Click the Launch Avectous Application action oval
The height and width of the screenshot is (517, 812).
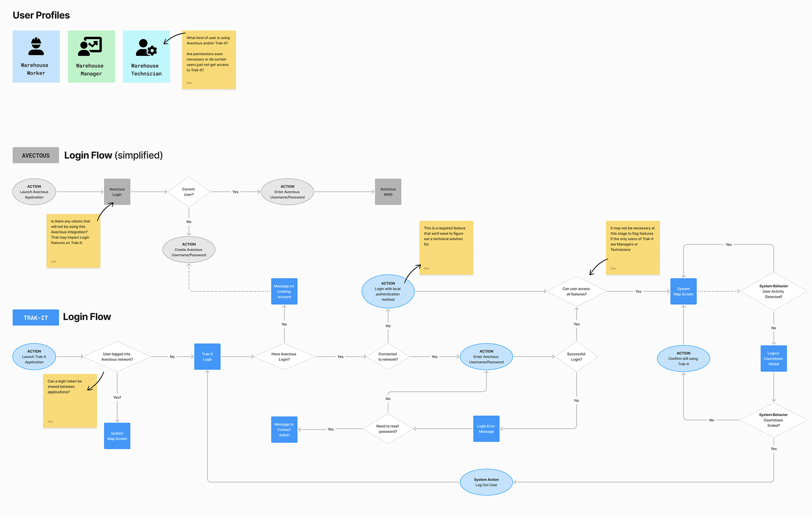tap(34, 192)
